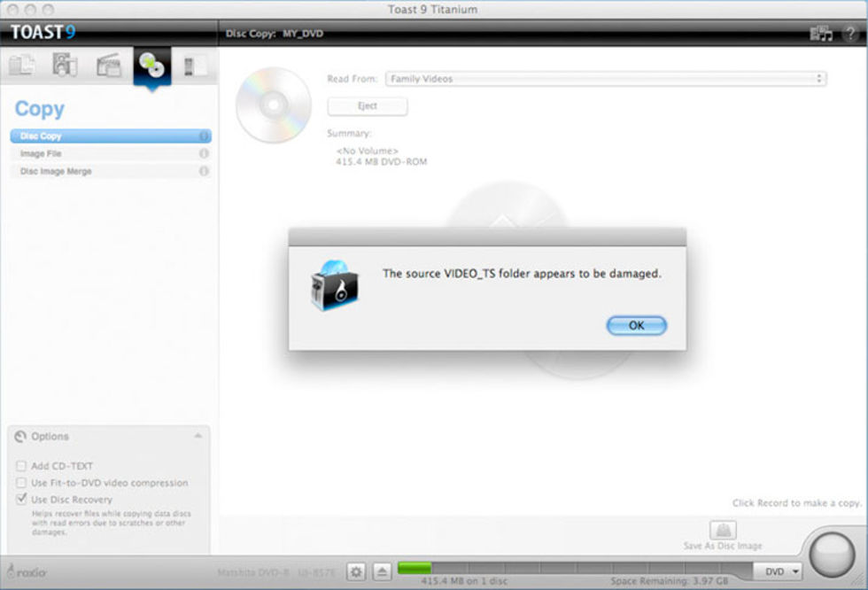Open the Read From Family Videos dropdown
This screenshot has height=590, width=868.
pos(606,79)
